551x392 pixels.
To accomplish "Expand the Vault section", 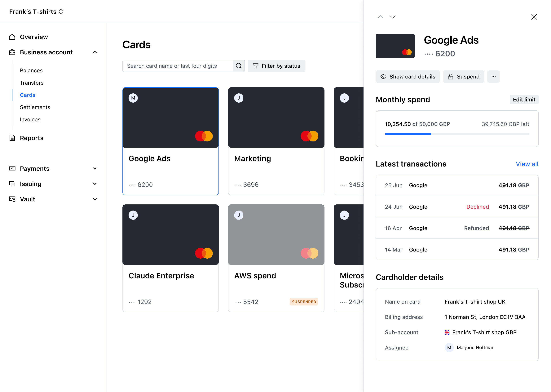I will pos(95,199).
